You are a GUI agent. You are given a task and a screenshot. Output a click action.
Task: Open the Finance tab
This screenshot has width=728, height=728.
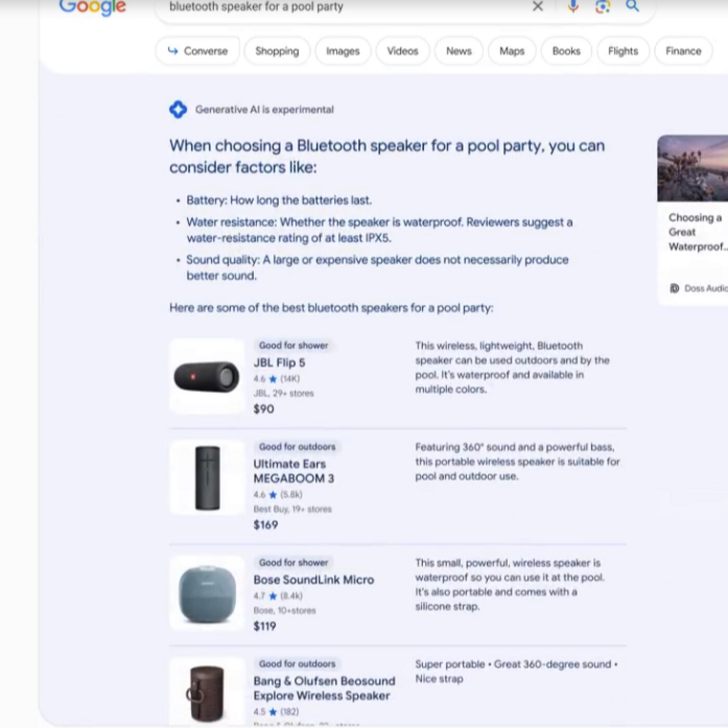tap(683, 51)
